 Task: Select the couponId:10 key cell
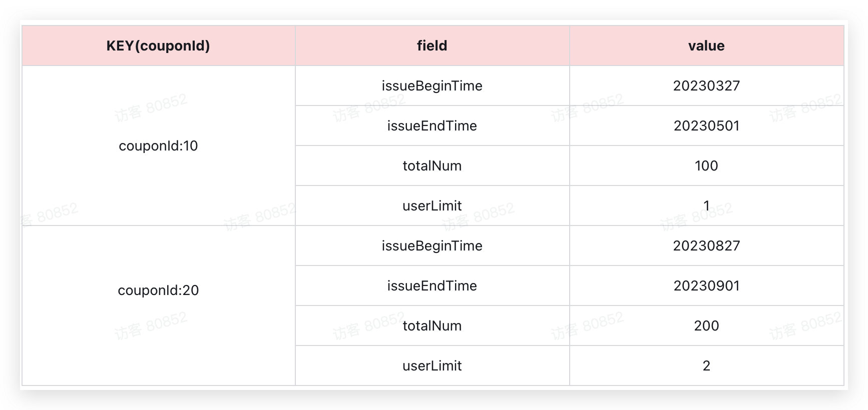point(158,146)
